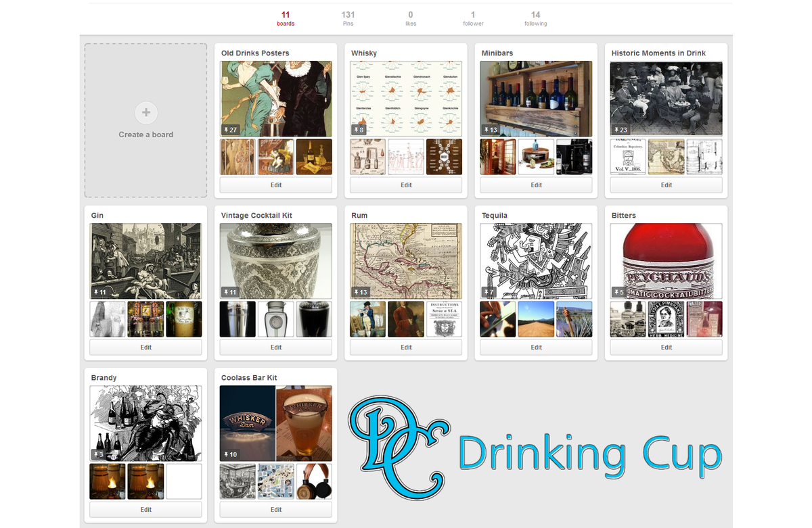The width and height of the screenshot is (812, 528).
Task: Open Coolass Bar Kit headphones thumbnail
Action: (x=314, y=481)
